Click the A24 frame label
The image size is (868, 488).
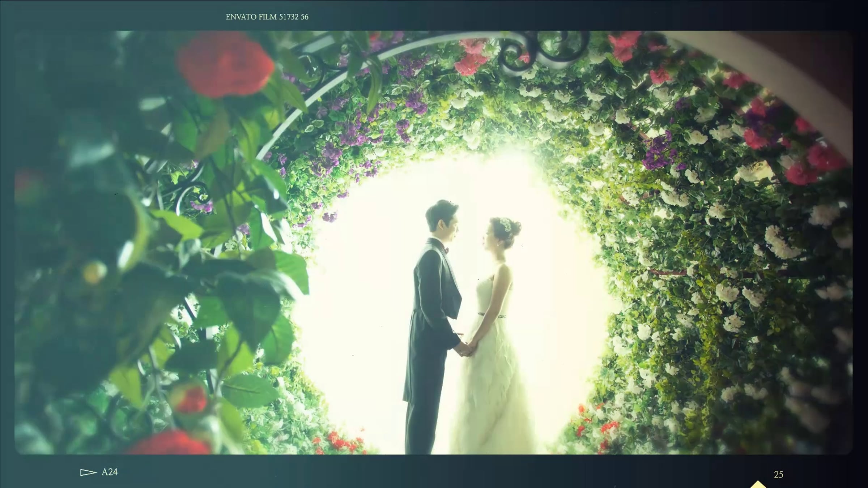110,472
